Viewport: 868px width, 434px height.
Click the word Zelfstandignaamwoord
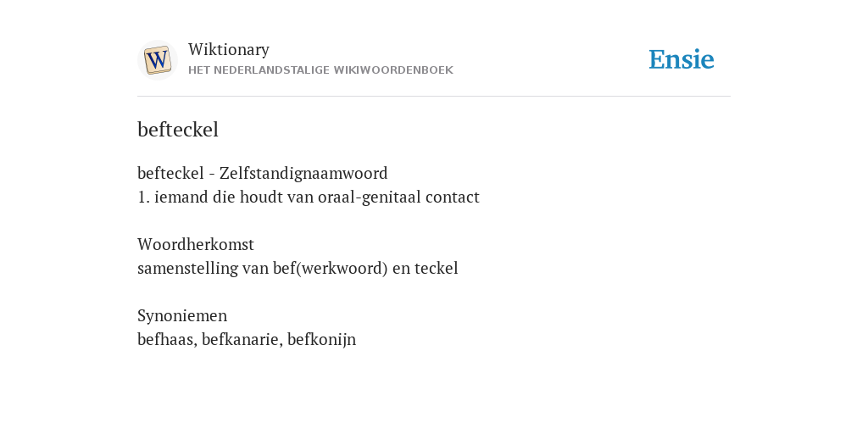[x=303, y=174]
